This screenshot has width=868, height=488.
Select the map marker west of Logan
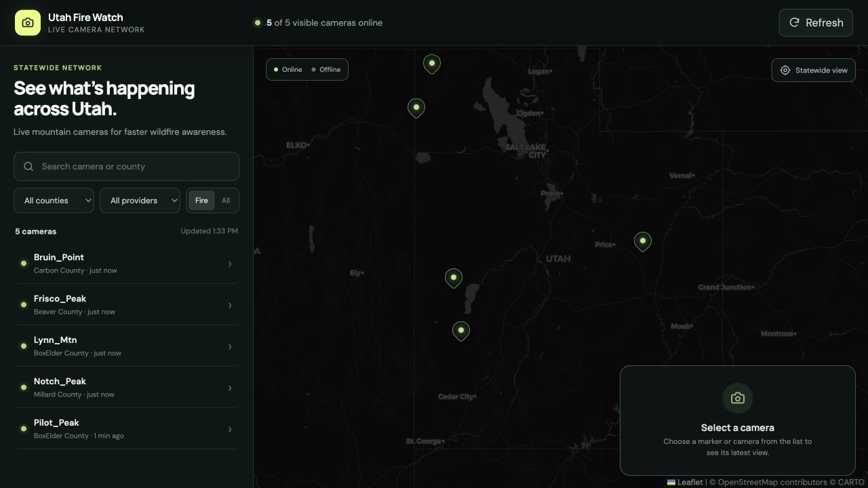(432, 64)
